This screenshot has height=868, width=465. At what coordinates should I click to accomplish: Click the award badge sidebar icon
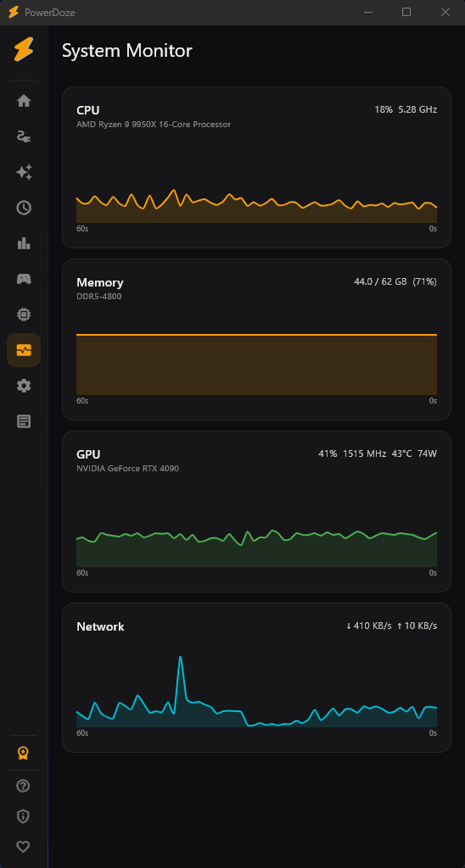[x=23, y=753]
